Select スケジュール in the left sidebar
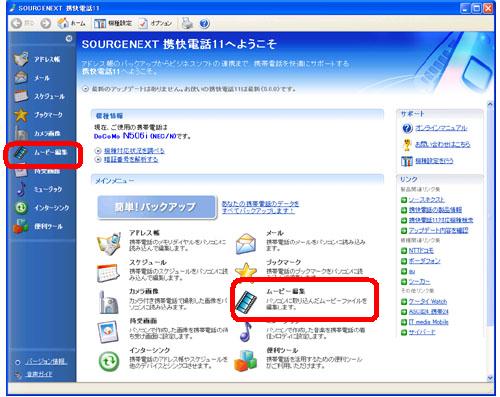The image size is (500, 397). point(39,96)
